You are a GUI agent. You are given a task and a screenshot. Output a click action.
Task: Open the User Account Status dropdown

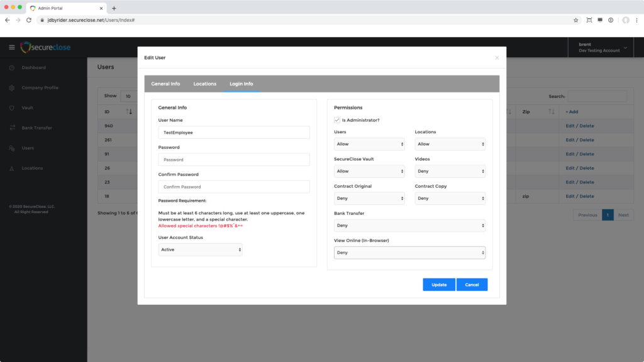(x=200, y=250)
